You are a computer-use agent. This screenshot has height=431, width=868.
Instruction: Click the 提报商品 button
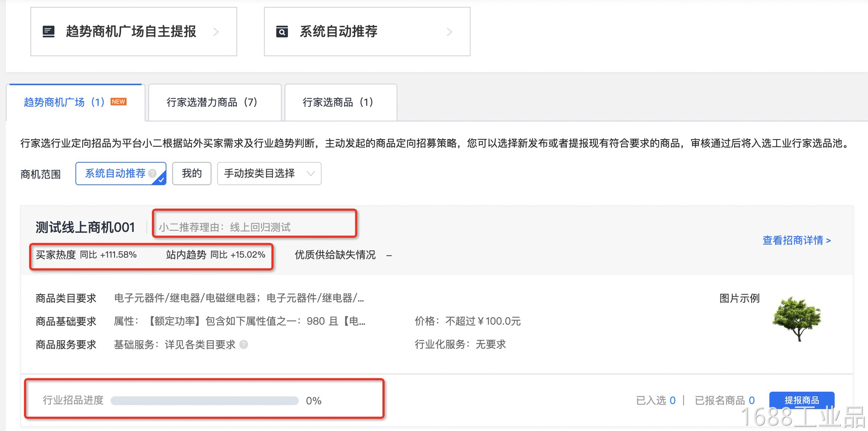click(x=802, y=400)
